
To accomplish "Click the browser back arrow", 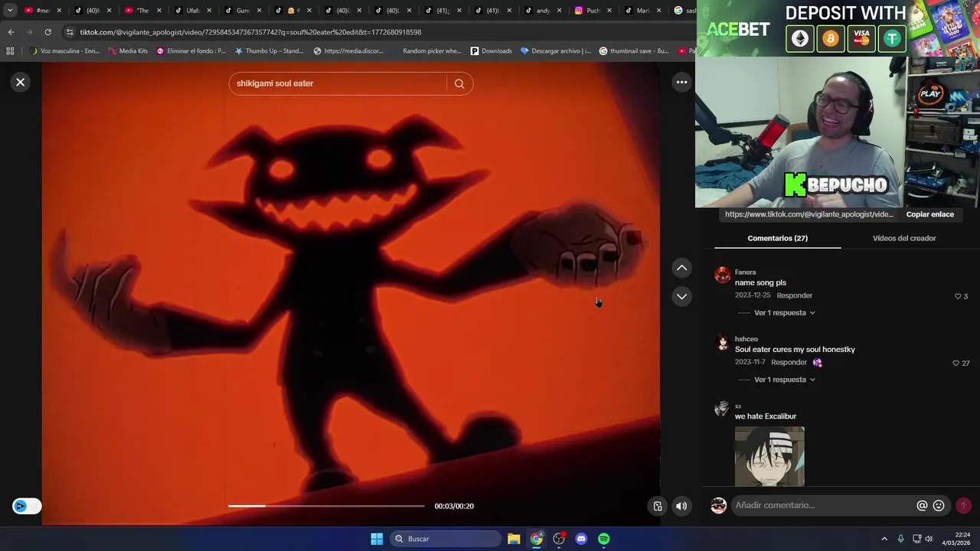I will pyautogui.click(x=11, y=32).
